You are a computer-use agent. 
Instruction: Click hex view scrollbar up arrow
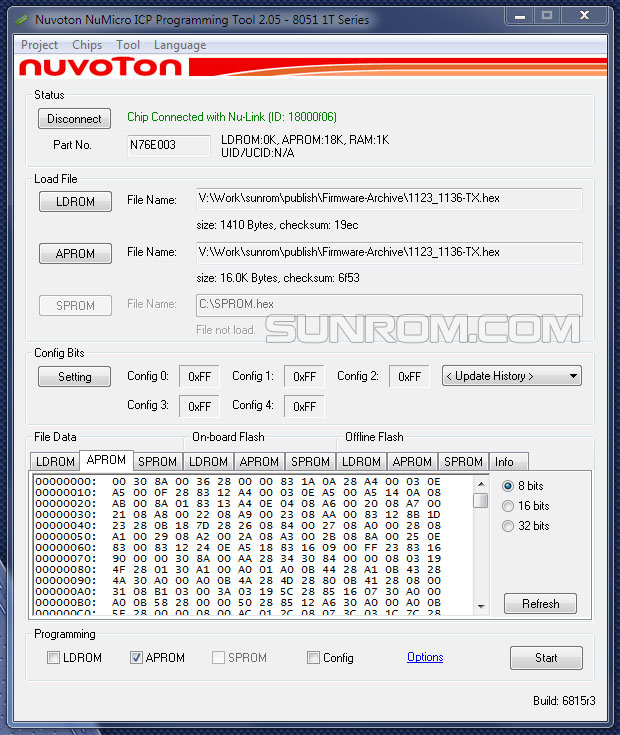click(x=481, y=483)
